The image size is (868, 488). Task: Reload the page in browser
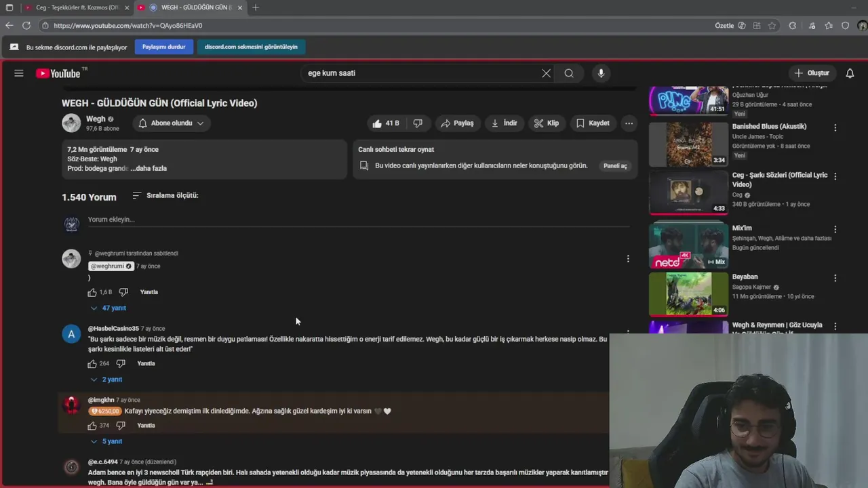[26, 26]
